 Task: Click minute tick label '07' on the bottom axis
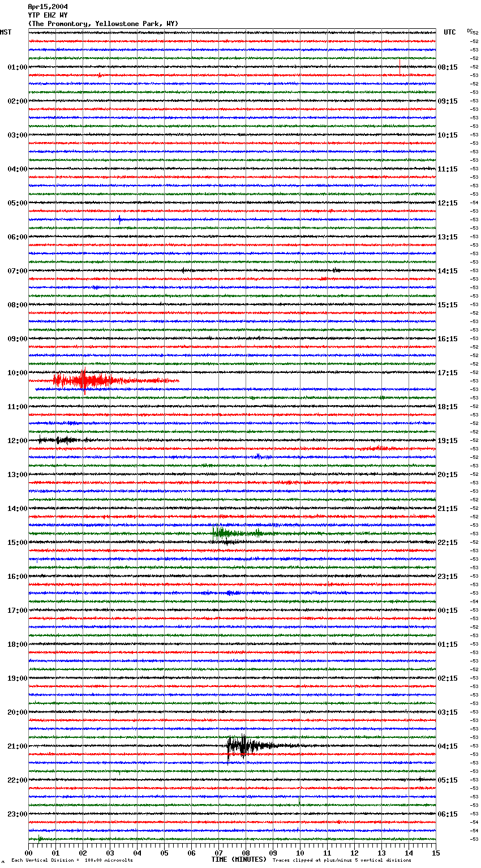click(x=218, y=853)
